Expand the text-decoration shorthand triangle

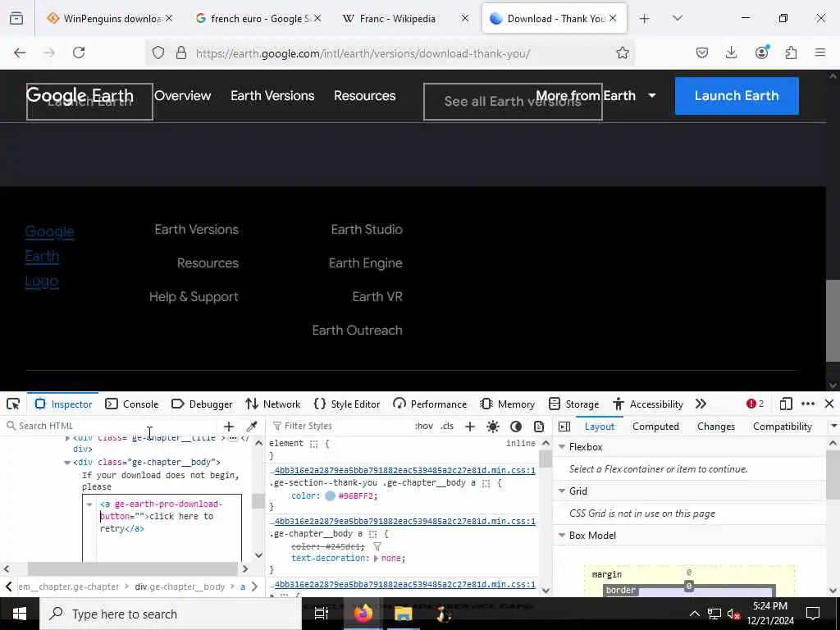tap(376, 558)
